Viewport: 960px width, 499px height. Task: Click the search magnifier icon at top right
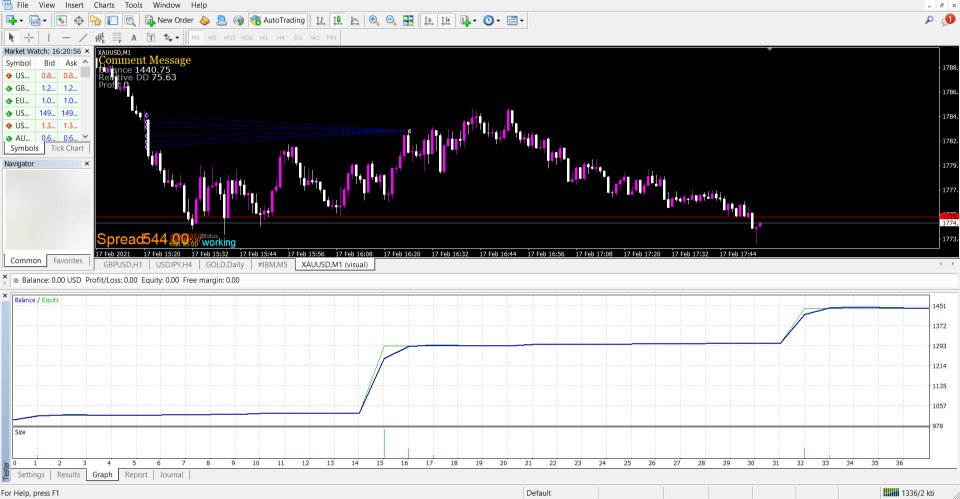pyautogui.click(x=929, y=20)
